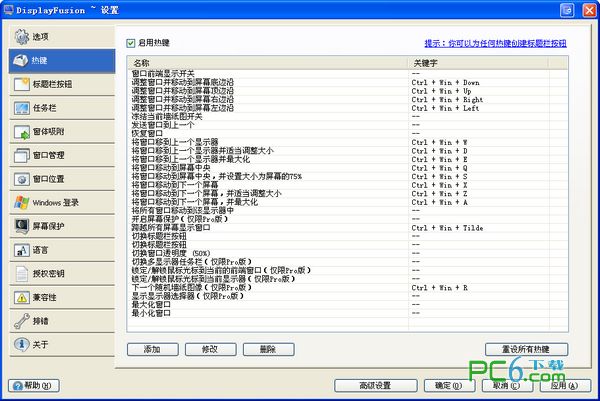Select the row 调整窗口并移动到屏幕顶边沿
Screen dimensions: 600x401
pyautogui.click(x=347, y=91)
